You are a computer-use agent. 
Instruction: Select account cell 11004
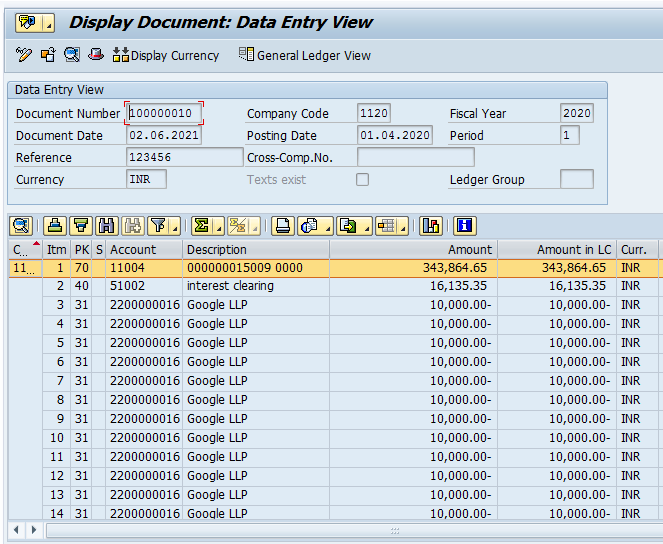tap(144, 268)
